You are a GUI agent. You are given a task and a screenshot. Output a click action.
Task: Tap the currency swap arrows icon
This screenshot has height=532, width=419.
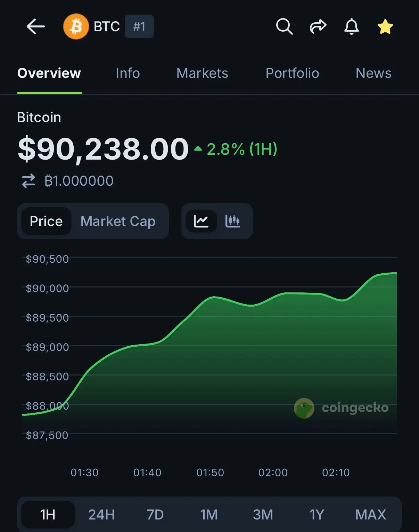(x=28, y=181)
